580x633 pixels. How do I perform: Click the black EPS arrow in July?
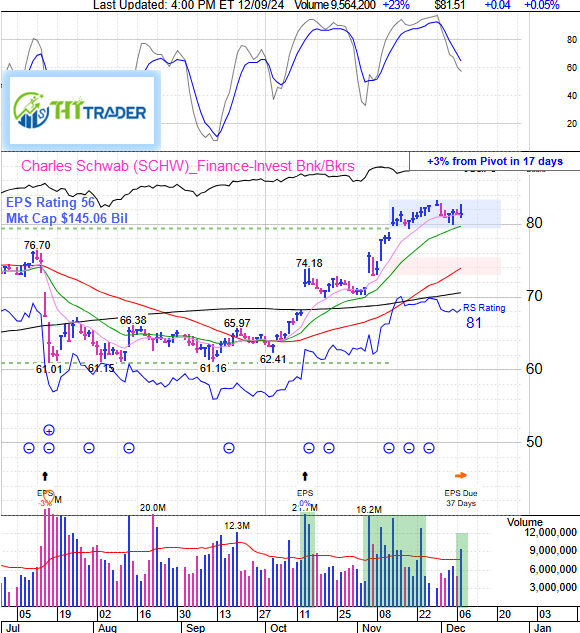click(x=45, y=476)
